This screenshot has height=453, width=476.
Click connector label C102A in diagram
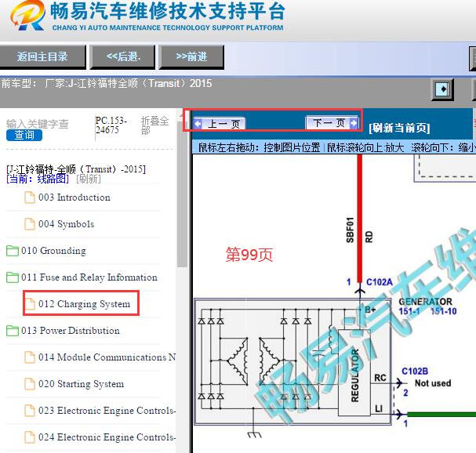[380, 282]
